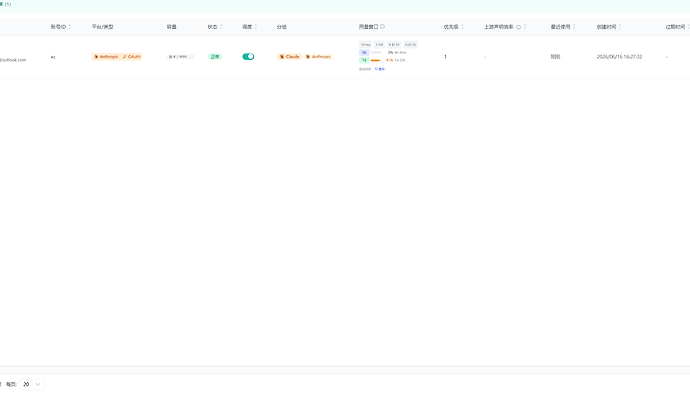Click the priority value 1
This screenshot has width=690, height=393.
445,56
